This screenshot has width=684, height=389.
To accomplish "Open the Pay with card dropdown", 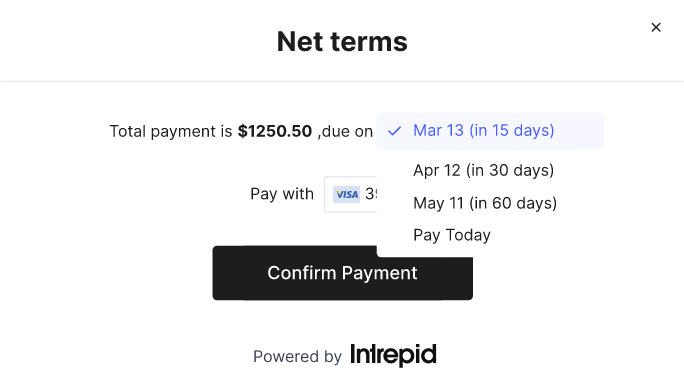I will (350, 194).
